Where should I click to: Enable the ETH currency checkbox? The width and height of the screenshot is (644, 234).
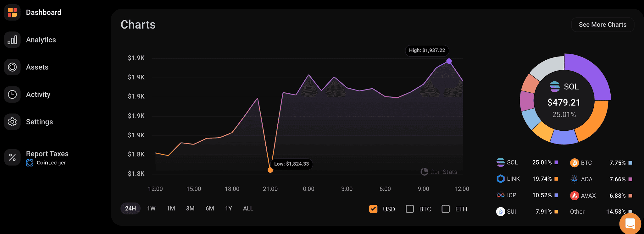point(446,209)
